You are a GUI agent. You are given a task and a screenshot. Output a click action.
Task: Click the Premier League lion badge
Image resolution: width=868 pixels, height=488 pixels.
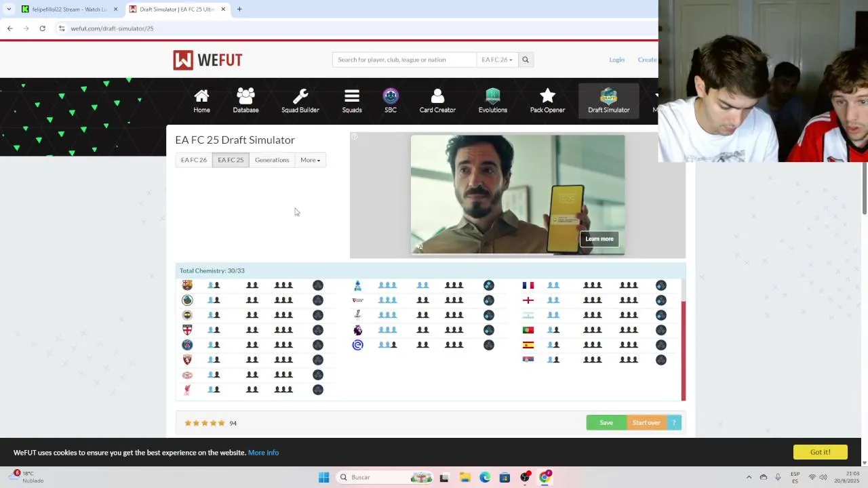point(357,330)
